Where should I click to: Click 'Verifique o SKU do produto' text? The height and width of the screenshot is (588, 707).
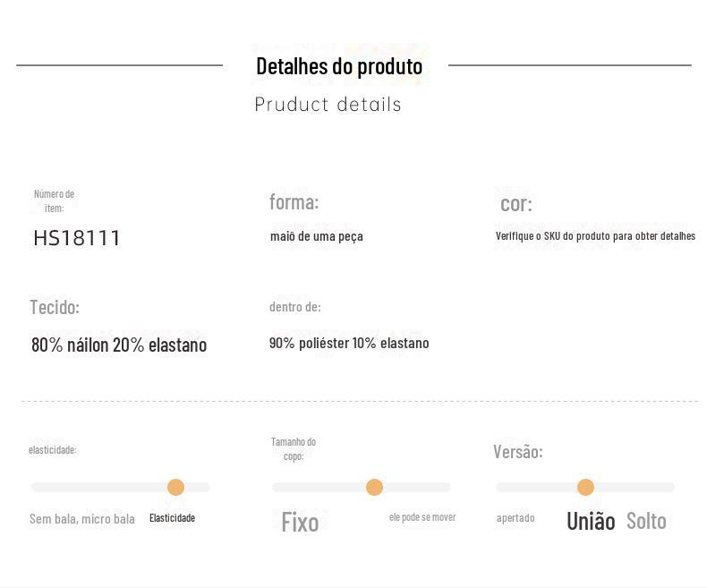(595, 236)
